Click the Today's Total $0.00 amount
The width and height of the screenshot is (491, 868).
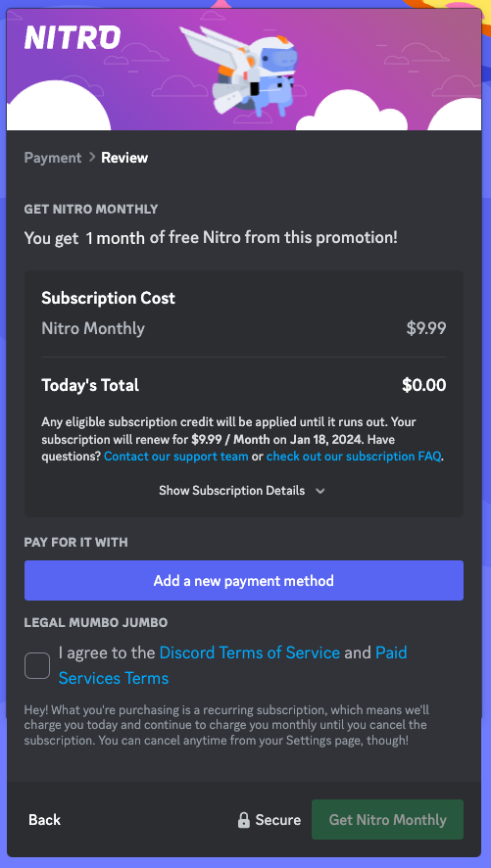pos(424,385)
